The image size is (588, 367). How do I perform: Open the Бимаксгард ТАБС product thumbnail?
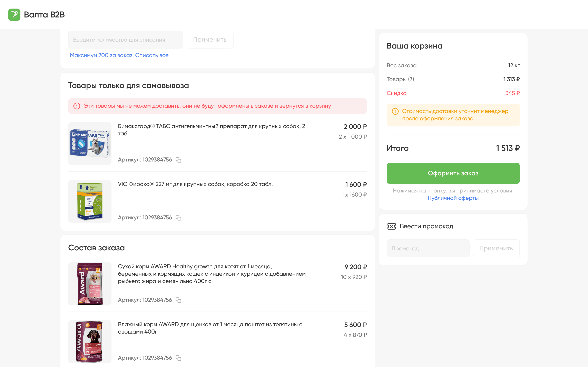click(90, 144)
